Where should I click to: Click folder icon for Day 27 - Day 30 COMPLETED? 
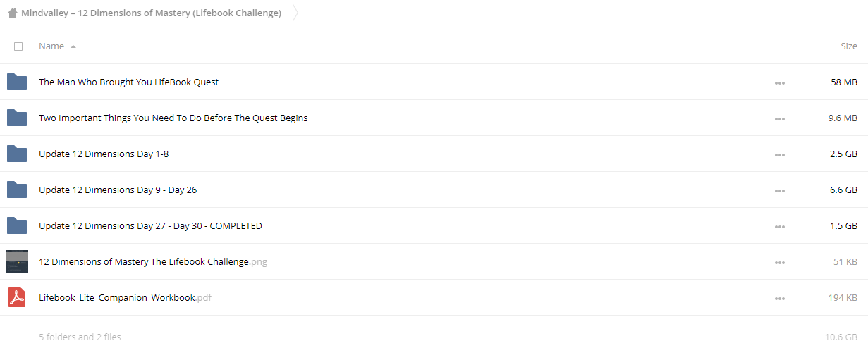tap(17, 225)
